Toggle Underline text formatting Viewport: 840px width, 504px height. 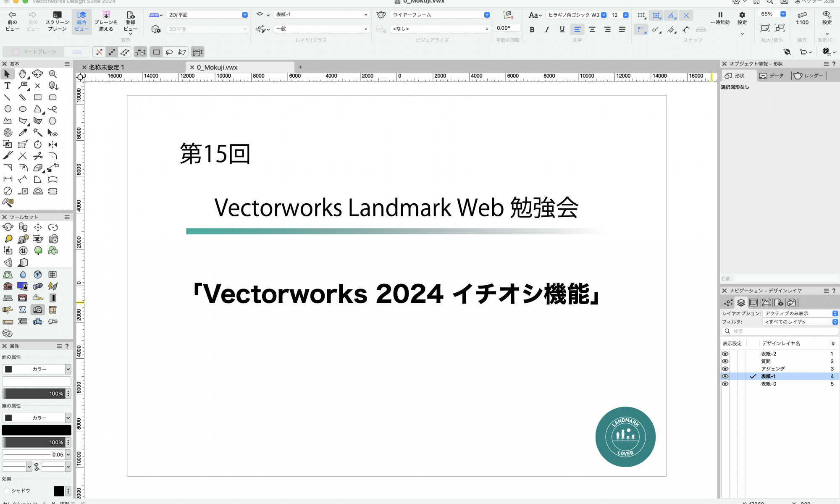[562, 29]
